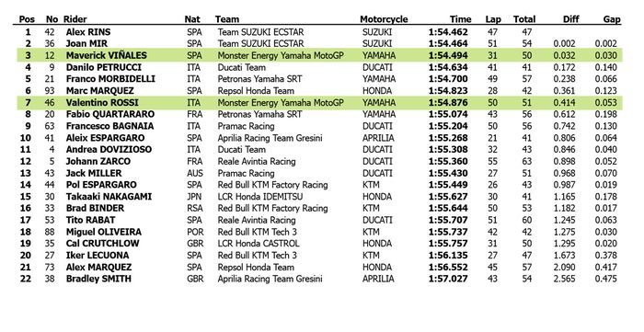Click the Gap column header
Image resolution: width=644 pixels, height=332 pixels.
click(x=612, y=19)
